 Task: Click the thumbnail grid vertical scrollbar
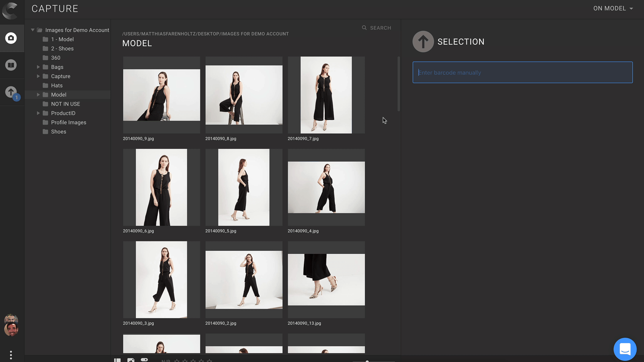tap(399, 84)
